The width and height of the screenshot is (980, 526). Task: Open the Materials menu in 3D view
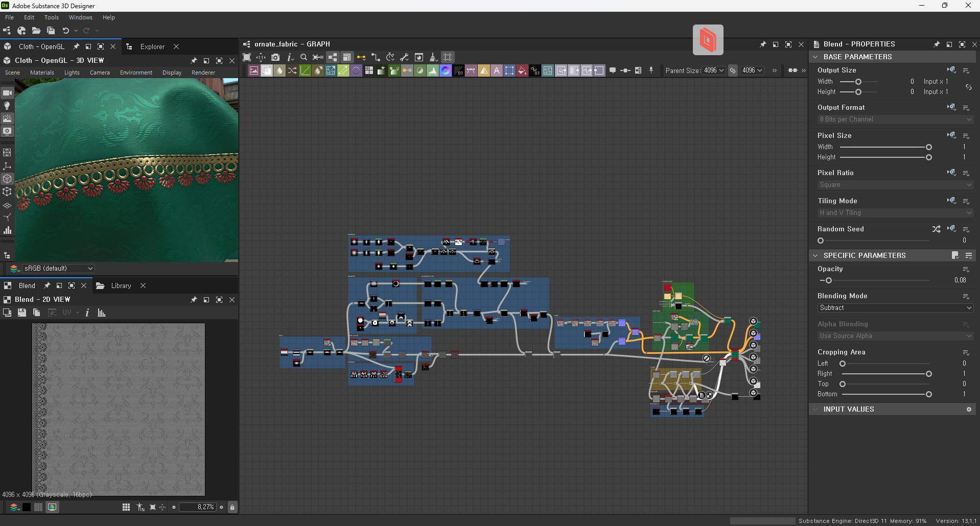click(x=42, y=73)
